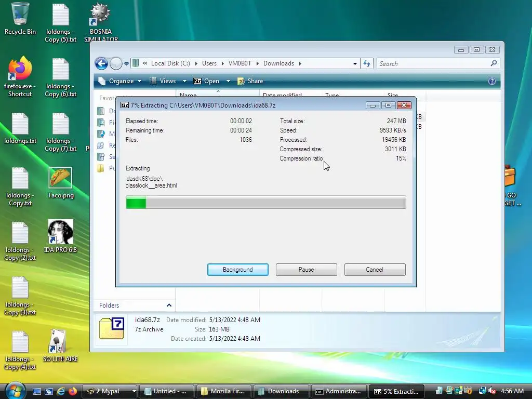Select Users in the address breadcrumb
The height and width of the screenshot is (399, 532).
(x=209, y=63)
